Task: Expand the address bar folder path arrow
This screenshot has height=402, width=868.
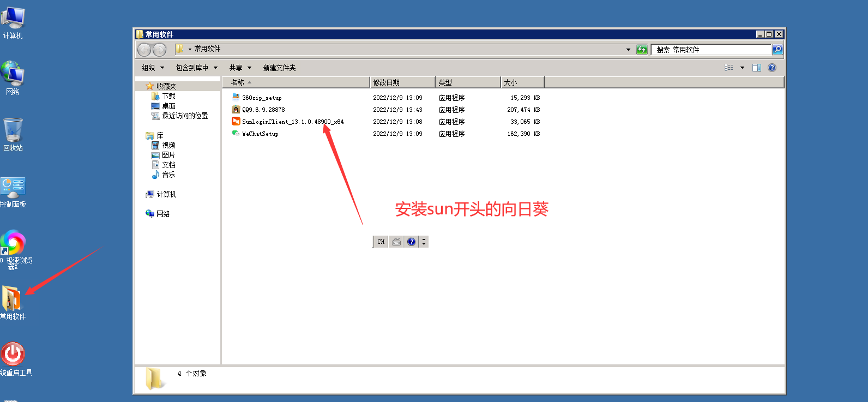Action: click(190, 49)
